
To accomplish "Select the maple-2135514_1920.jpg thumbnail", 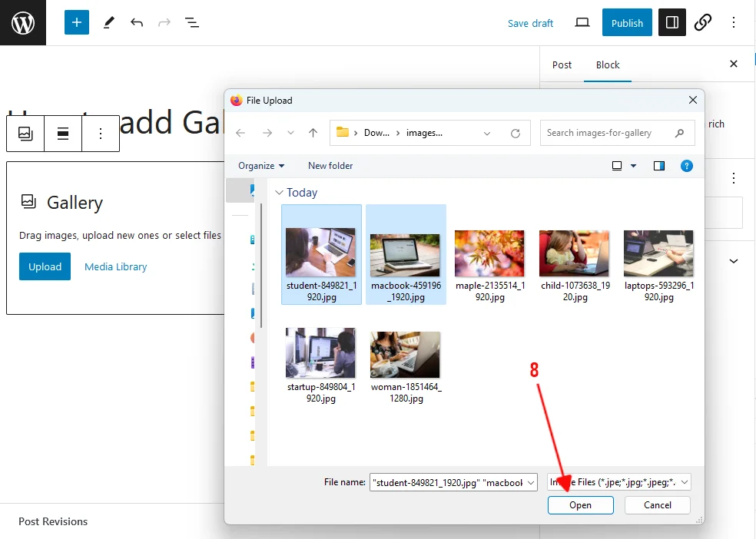I will (x=489, y=253).
